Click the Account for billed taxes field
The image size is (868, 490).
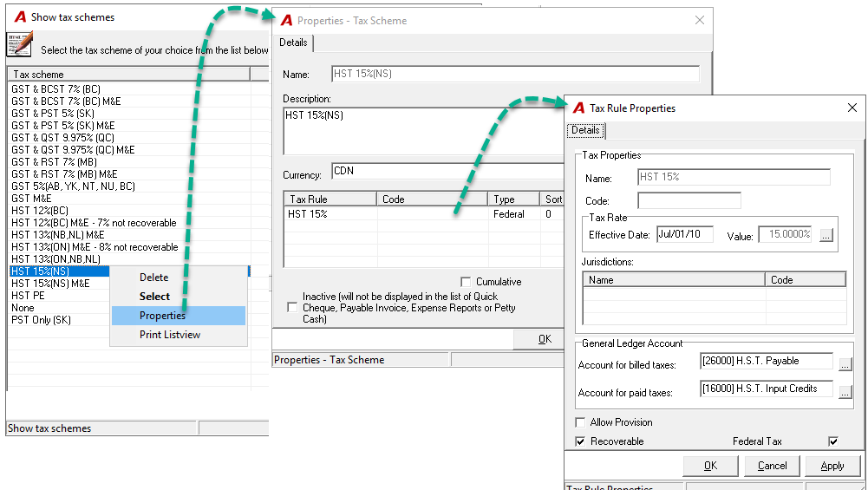[x=767, y=361]
